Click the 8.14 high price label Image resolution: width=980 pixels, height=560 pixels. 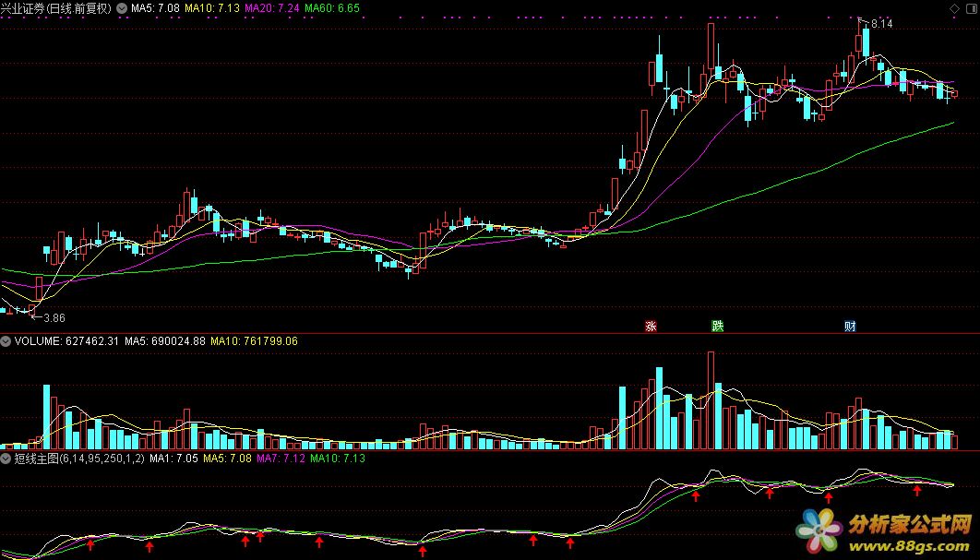click(x=881, y=24)
